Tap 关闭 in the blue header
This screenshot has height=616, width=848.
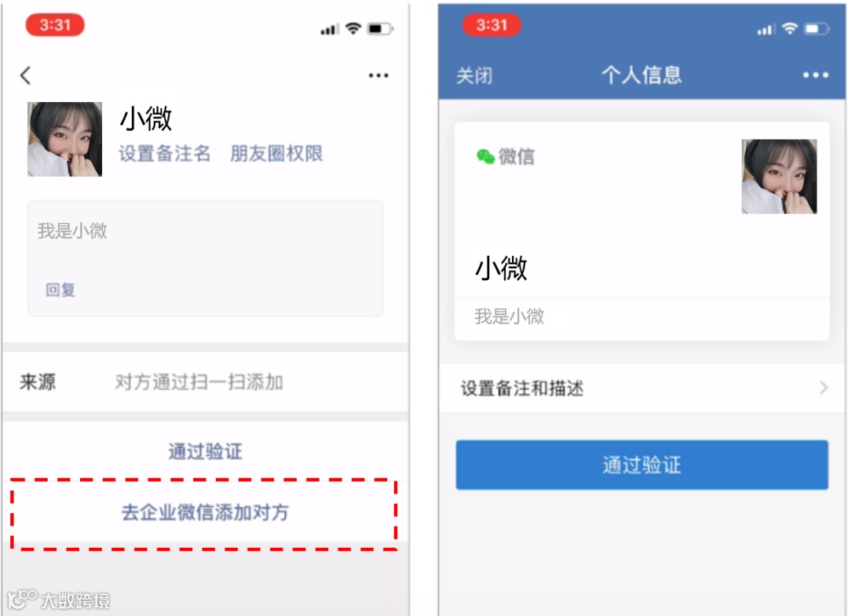pyautogui.click(x=474, y=75)
